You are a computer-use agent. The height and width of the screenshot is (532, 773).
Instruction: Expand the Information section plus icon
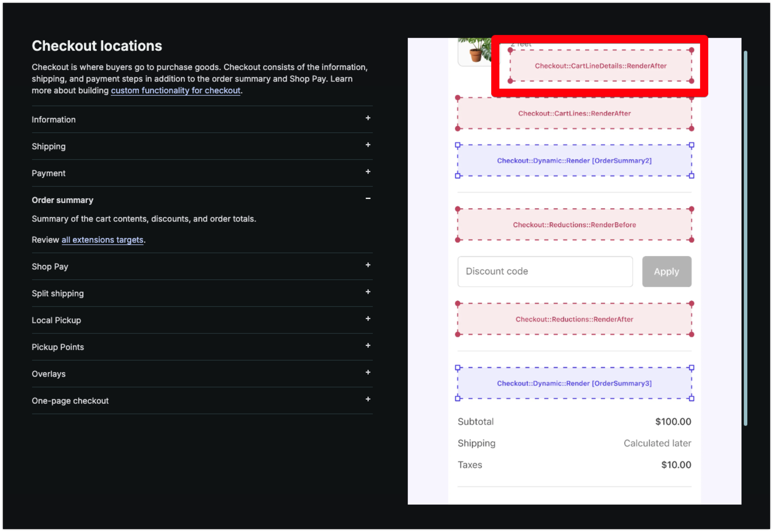tap(368, 118)
